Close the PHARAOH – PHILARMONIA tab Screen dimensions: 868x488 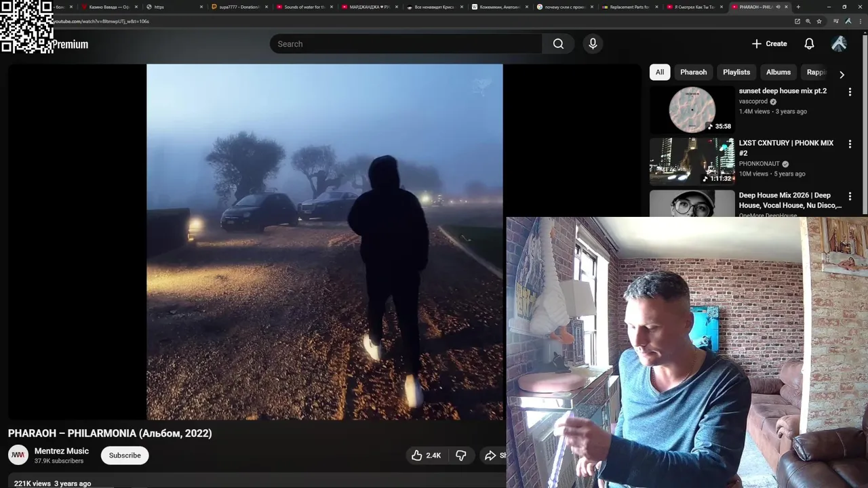pyautogui.click(x=787, y=7)
